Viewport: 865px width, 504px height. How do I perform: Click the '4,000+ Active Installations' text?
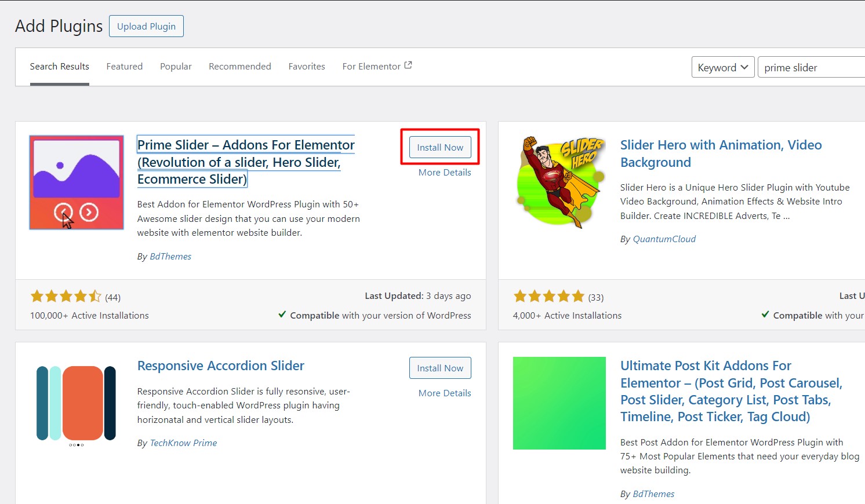[x=567, y=315]
